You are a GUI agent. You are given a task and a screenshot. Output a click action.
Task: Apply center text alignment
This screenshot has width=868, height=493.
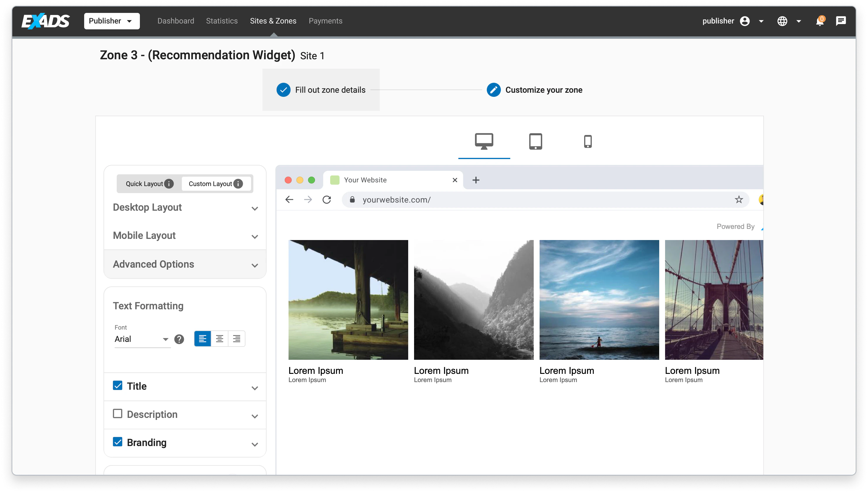coord(220,339)
